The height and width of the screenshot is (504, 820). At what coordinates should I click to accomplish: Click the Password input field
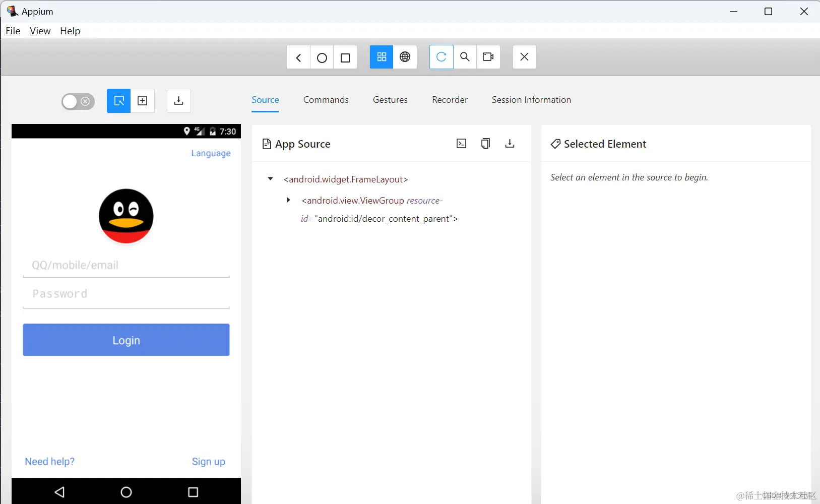[x=126, y=294]
